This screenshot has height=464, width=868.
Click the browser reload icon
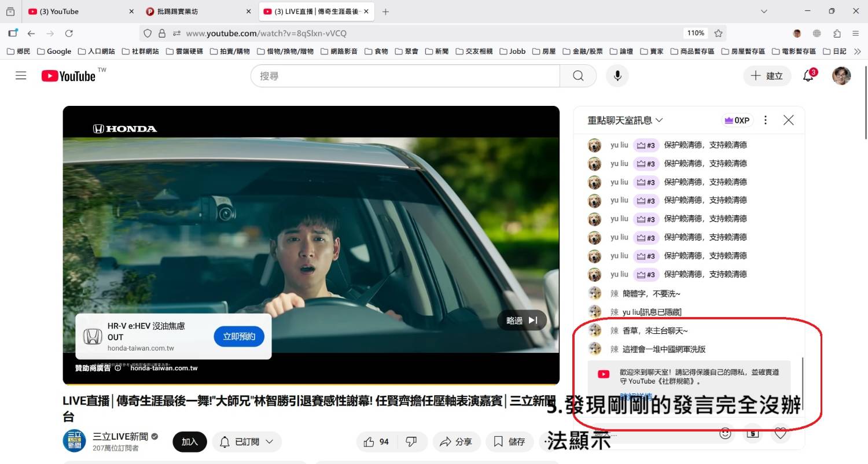click(69, 34)
